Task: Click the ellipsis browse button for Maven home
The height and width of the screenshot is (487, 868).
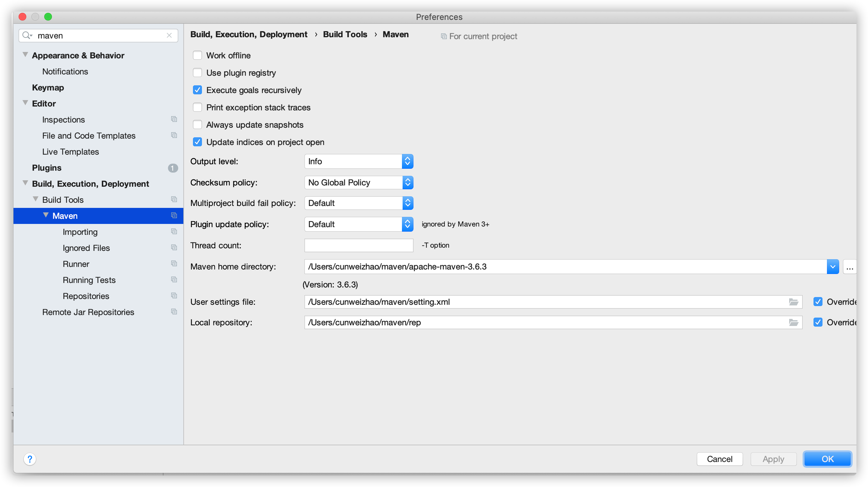Action: coord(849,267)
